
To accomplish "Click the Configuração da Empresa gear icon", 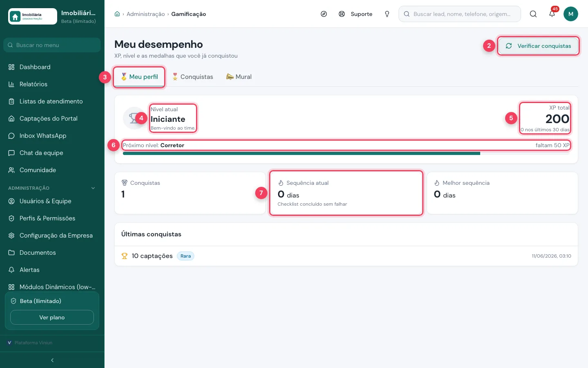I will [x=11, y=236].
